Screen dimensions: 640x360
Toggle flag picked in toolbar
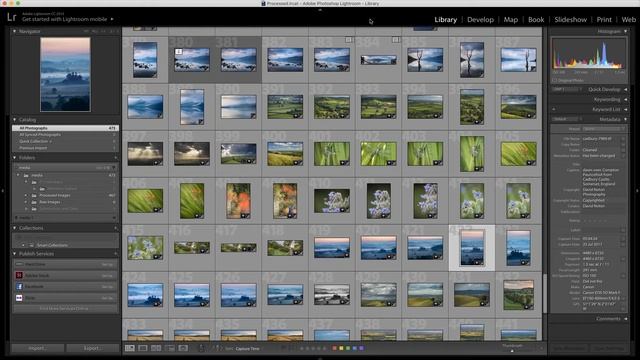(x=284, y=348)
